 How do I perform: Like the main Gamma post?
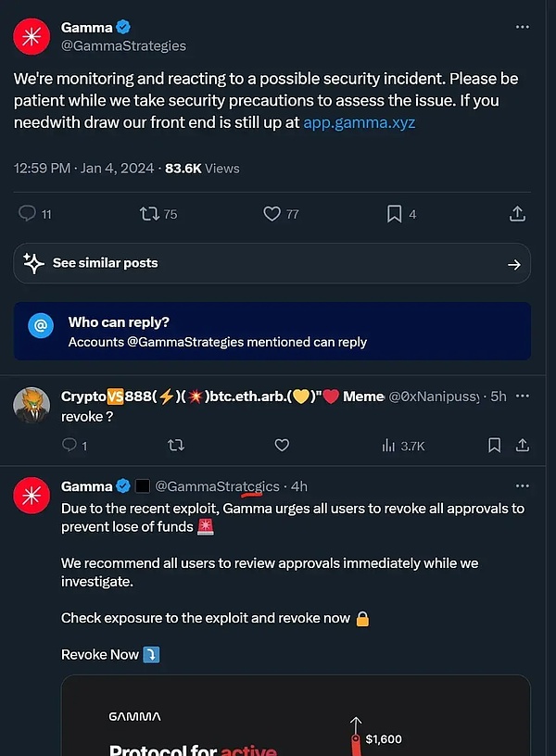(272, 214)
